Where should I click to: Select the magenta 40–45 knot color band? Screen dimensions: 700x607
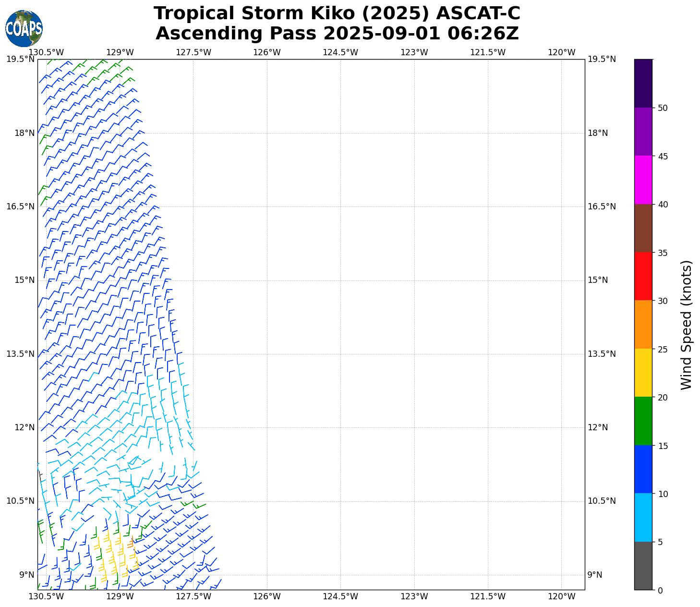[x=643, y=180]
